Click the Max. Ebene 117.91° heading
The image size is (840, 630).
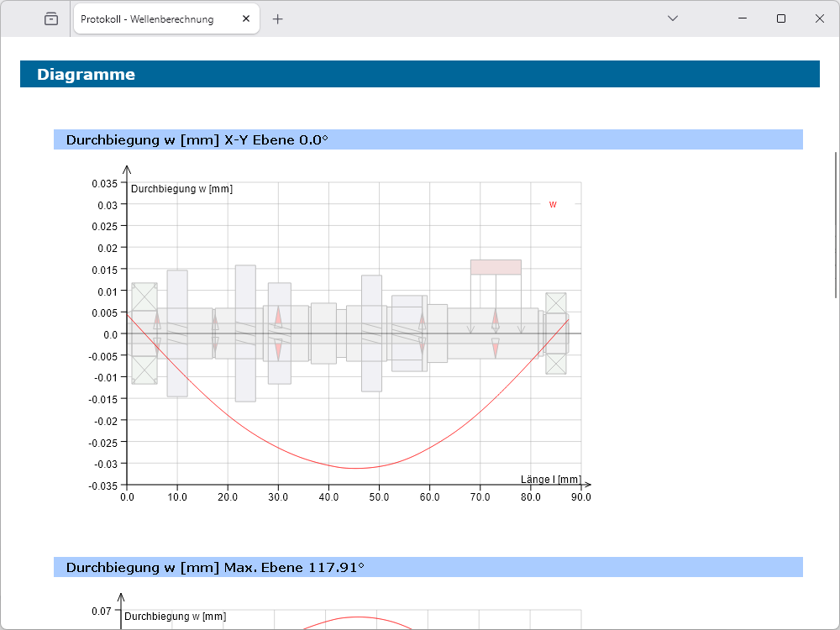click(215, 568)
